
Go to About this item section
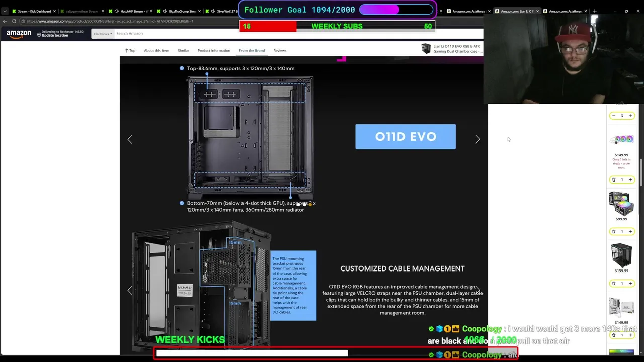156,50
